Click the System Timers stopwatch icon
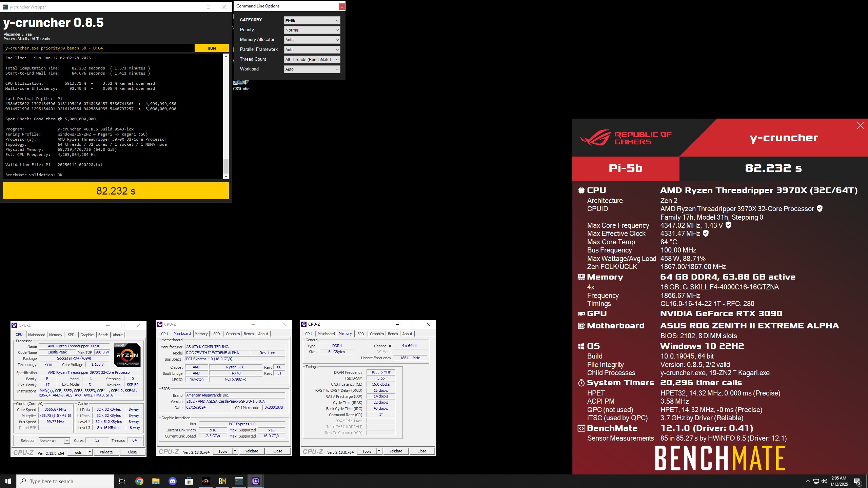 pyautogui.click(x=581, y=383)
